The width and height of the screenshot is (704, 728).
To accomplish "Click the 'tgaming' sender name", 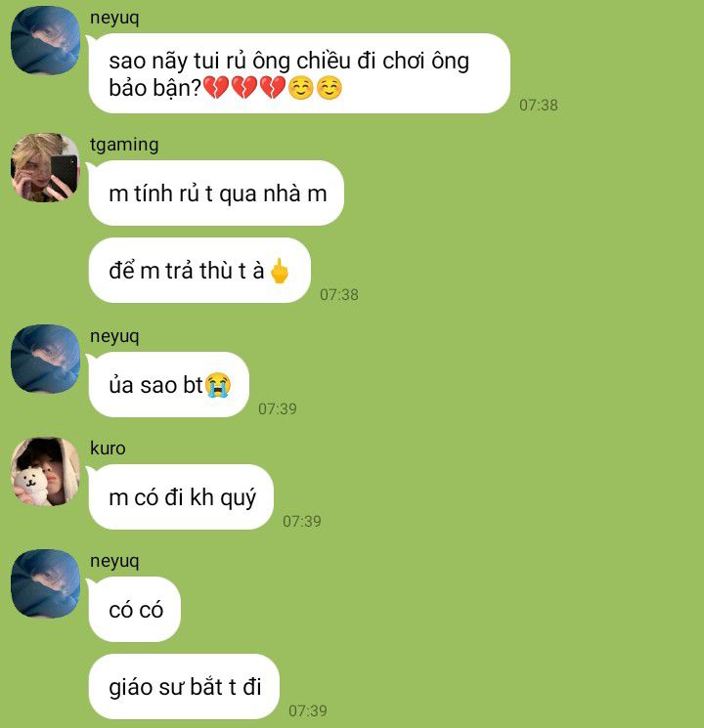I will click(124, 145).
